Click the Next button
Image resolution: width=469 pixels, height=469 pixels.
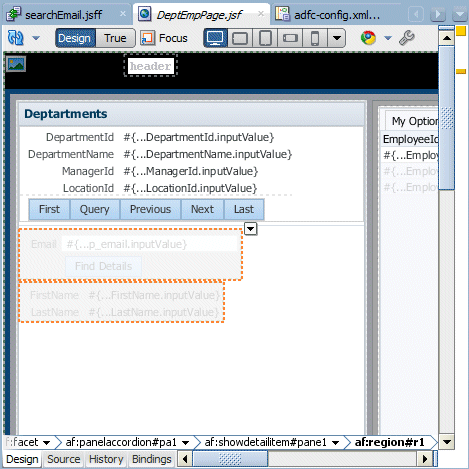(x=202, y=209)
